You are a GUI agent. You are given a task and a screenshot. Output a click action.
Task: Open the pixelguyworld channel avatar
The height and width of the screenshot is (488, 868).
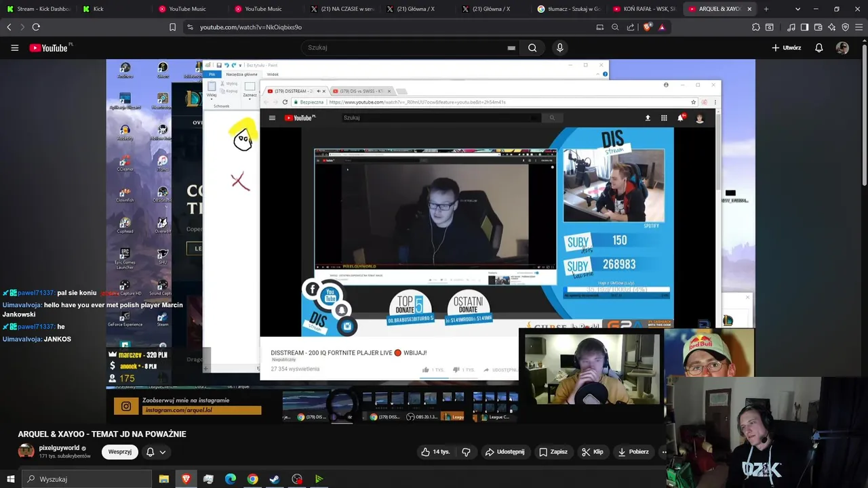tap(26, 451)
